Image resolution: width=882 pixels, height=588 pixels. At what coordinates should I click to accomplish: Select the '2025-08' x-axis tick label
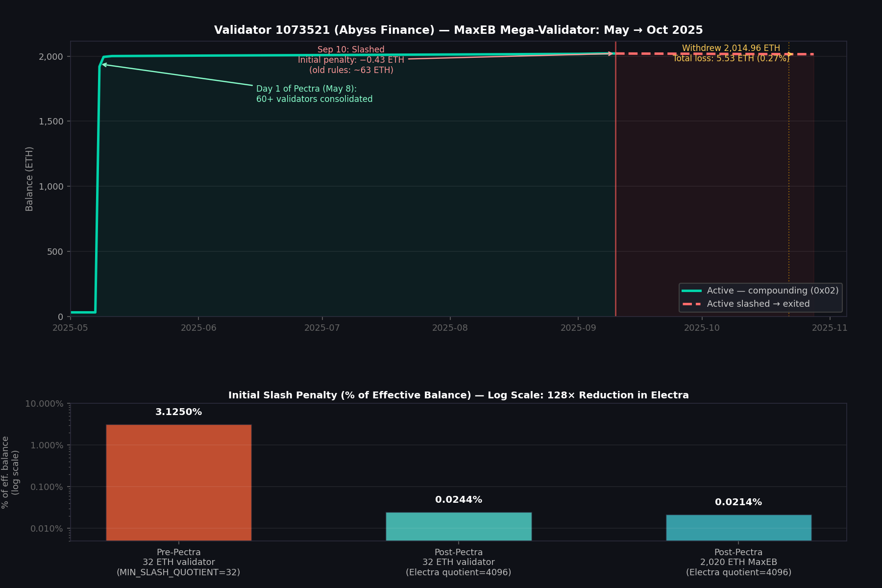[x=449, y=328]
